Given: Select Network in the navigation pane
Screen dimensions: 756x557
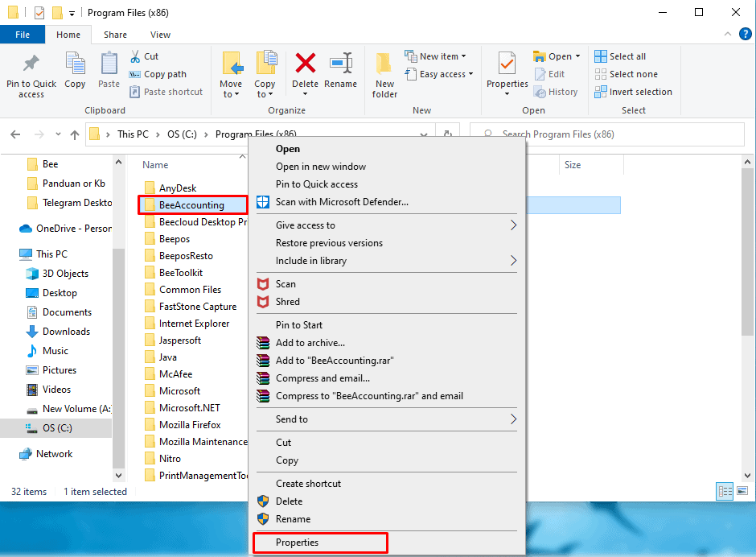Looking at the screenshot, I should tap(46, 454).
